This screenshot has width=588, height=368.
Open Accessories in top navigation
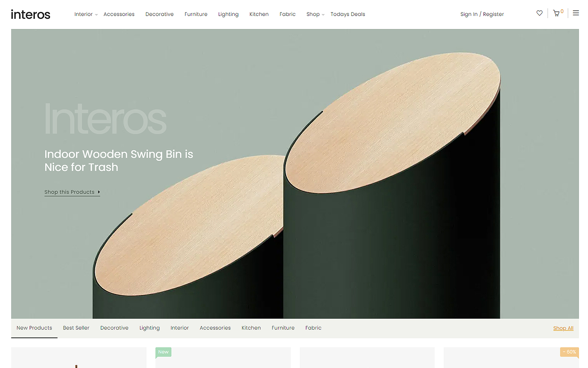pos(119,14)
